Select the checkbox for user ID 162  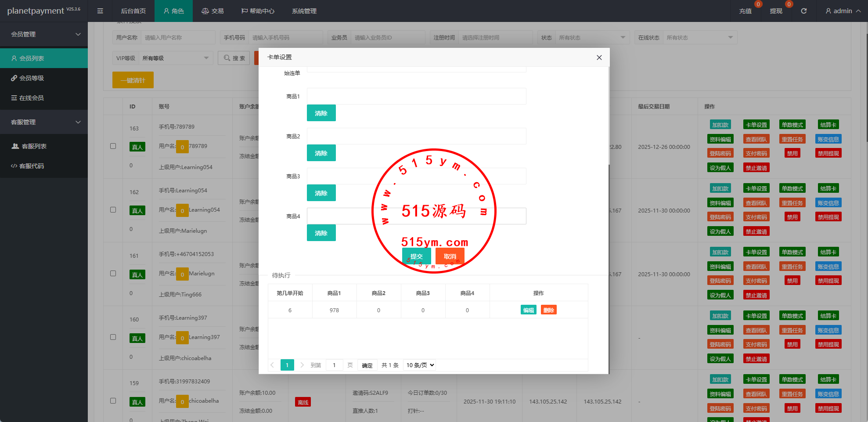click(113, 210)
